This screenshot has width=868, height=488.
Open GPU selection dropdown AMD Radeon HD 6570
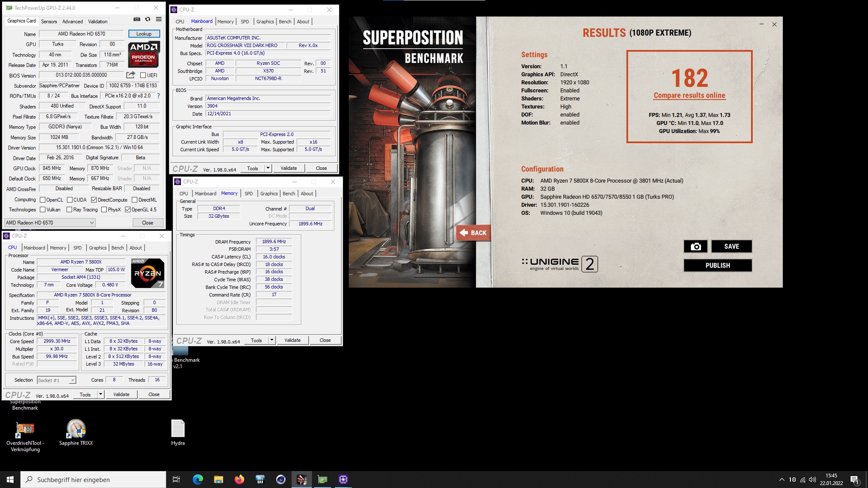point(50,223)
